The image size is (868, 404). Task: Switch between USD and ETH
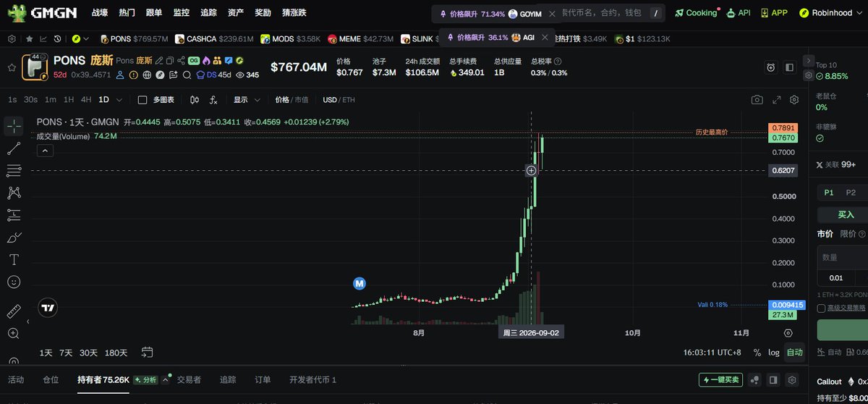tap(339, 100)
